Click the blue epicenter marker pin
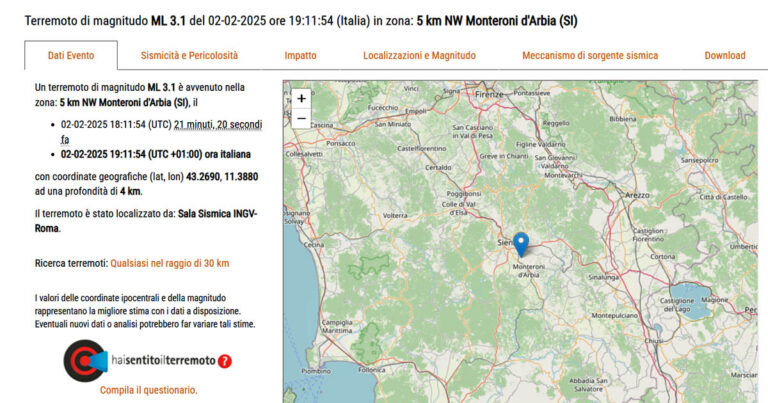This screenshot has height=403, width=768. pyautogui.click(x=521, y=244)
